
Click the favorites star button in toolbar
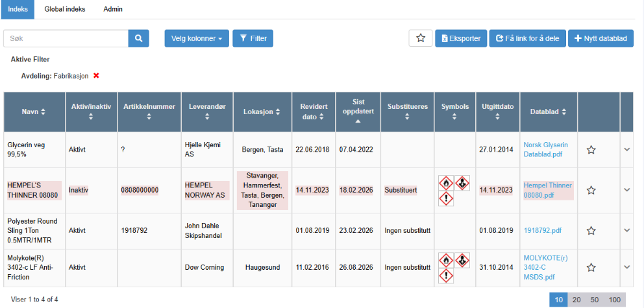[421, 38]
